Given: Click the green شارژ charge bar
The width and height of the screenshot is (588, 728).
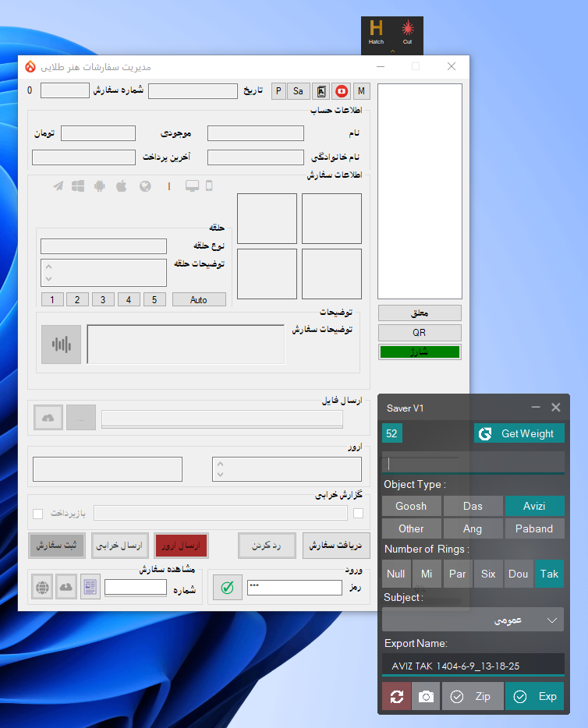Looking at the screenshot, I should 420,352.
